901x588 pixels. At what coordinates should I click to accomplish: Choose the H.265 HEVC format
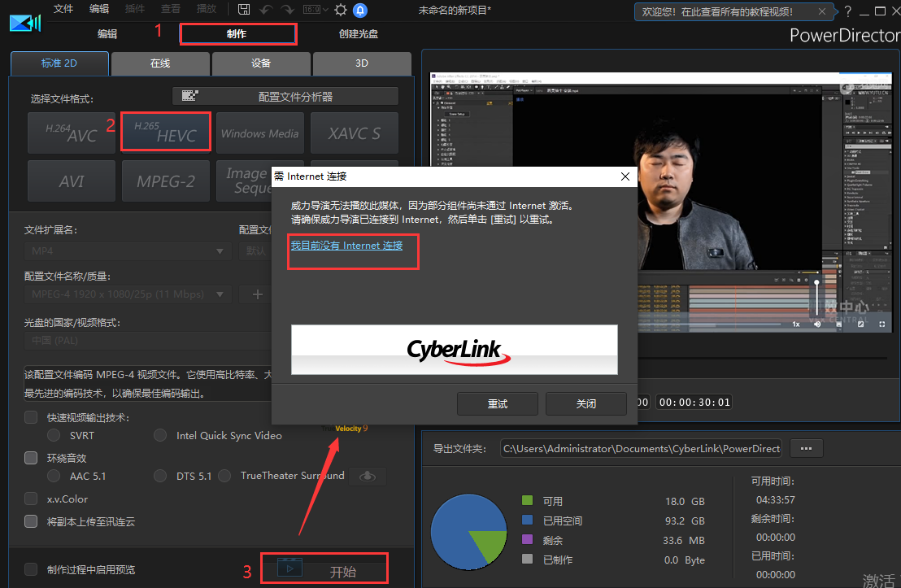(x=166, y=133)
